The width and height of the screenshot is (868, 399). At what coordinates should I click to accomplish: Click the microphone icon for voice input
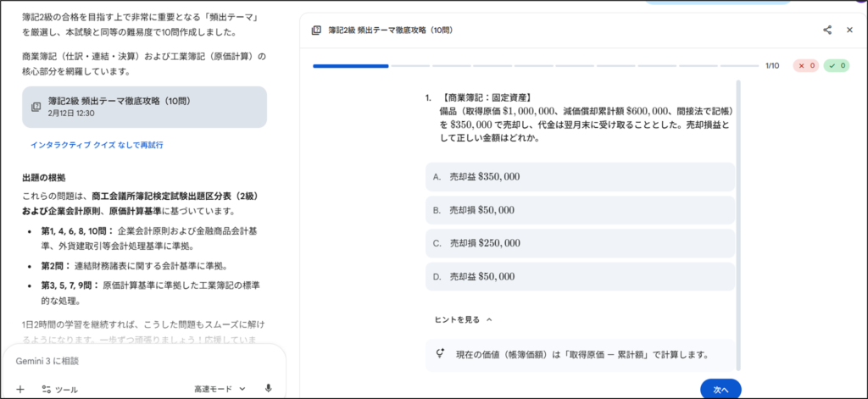tap(269, 389)
